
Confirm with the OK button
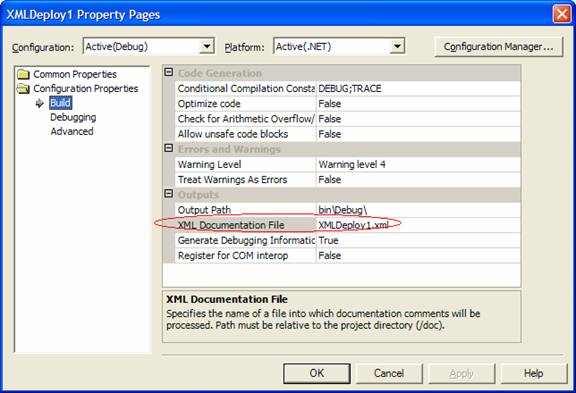tap(317, 373)
